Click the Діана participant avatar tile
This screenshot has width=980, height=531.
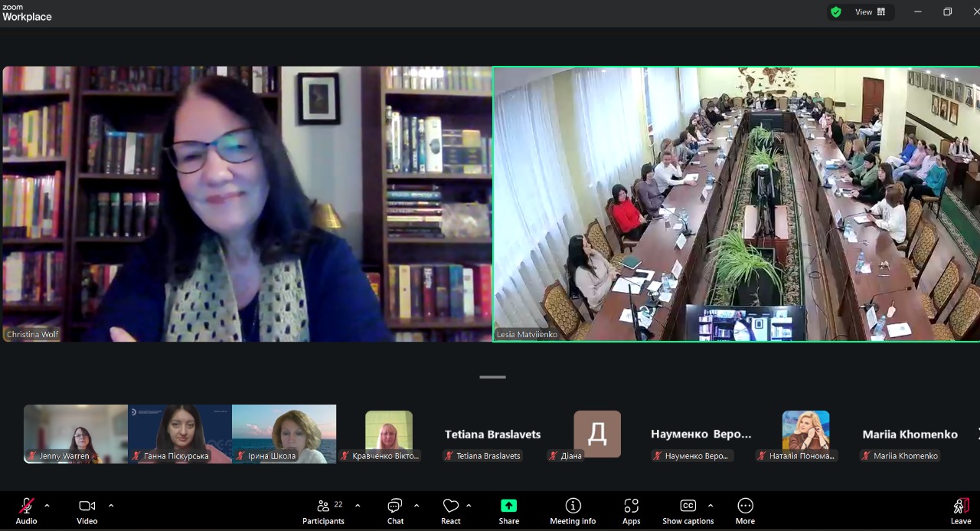(597, 434)
